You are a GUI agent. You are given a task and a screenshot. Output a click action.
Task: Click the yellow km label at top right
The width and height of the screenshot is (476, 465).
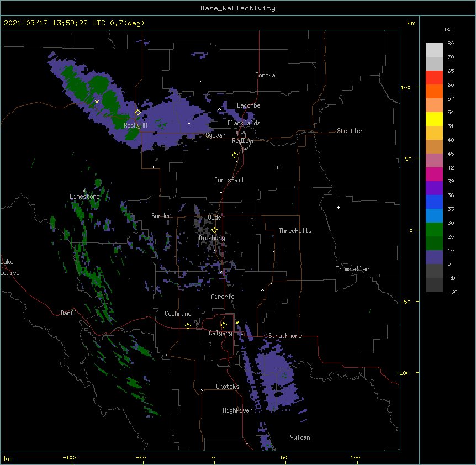pyautogui.click(x=411, y=23)
